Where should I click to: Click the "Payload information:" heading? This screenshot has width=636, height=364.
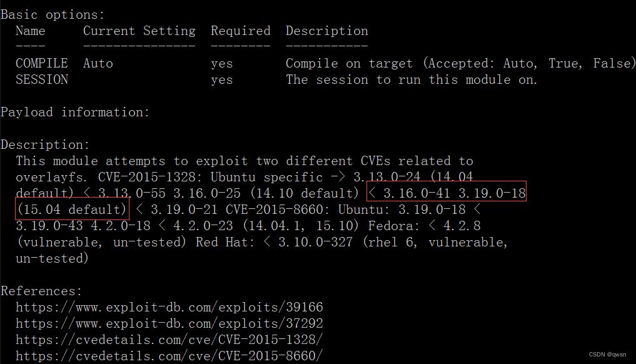coord(75,112)
